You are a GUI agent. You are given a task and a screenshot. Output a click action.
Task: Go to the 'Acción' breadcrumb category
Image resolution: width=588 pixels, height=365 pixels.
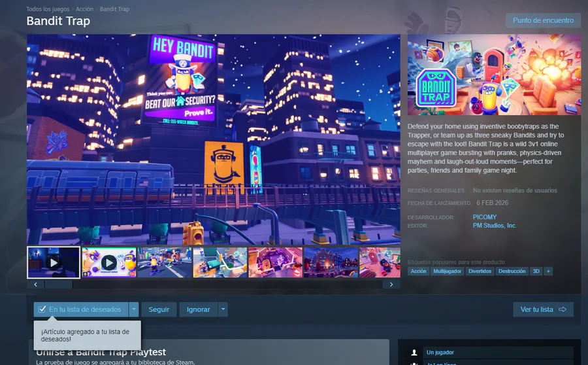tap(84, 9)
